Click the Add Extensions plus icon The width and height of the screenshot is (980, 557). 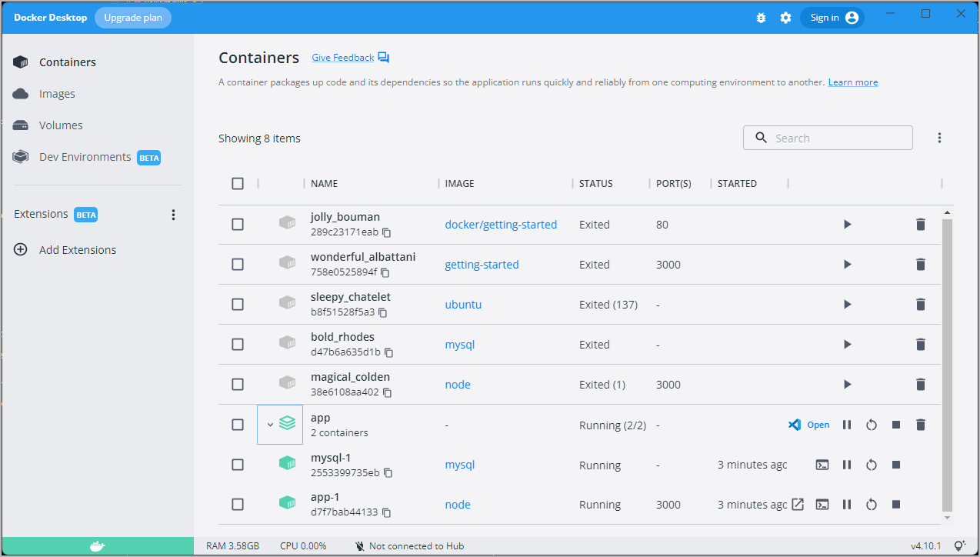pos(21,250)
